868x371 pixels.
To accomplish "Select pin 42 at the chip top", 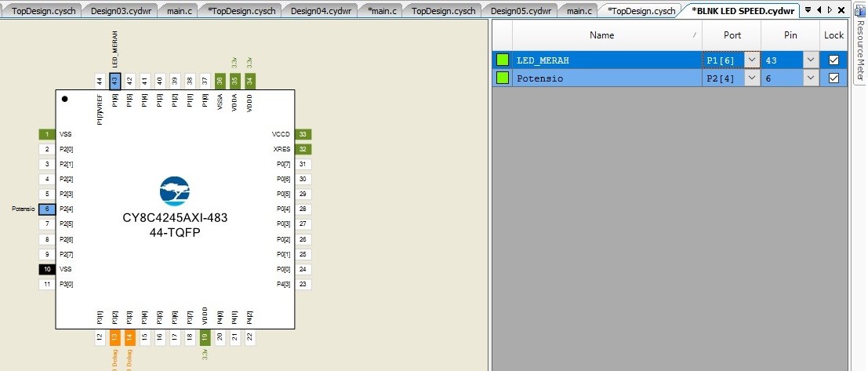I will [x=129, y=81].
